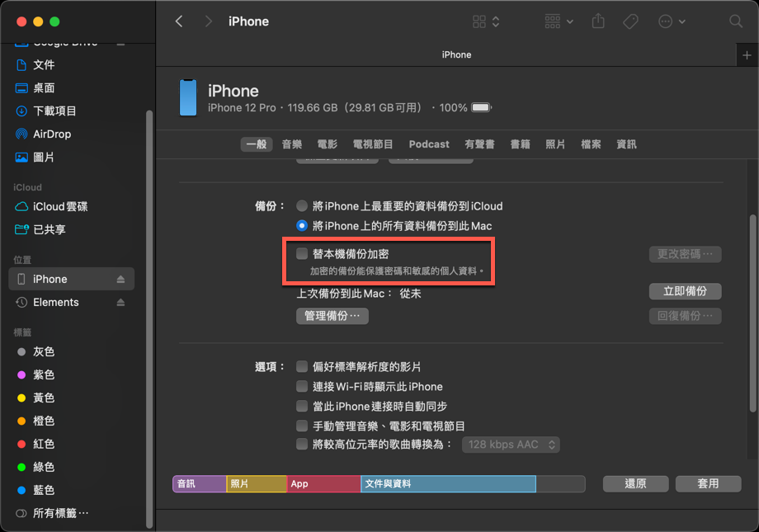Click the 回復備份 button
Image resolution: width=759 pixels, height=532 pixels.
(685, 316)
